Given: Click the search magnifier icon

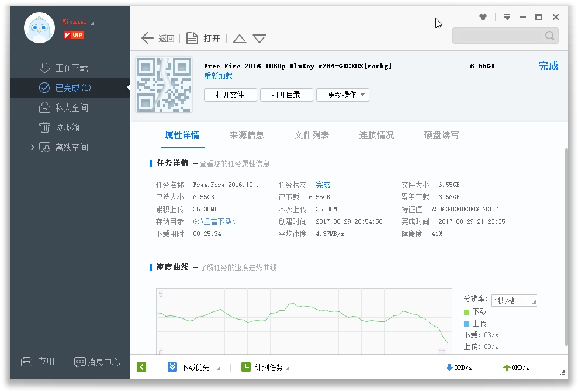Looking at the screenshot, I should click(549, 36).
